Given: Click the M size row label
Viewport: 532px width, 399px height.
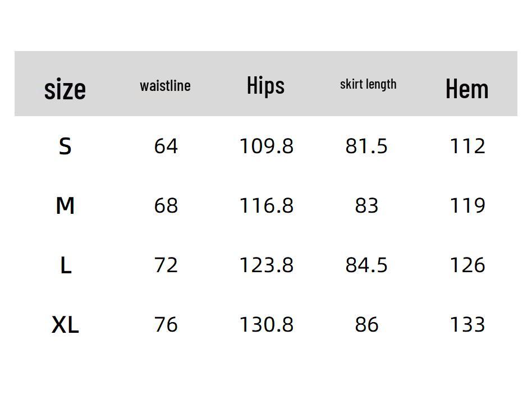Looking at the screenshot, I should pyautogui.click(x=65, y=206).
